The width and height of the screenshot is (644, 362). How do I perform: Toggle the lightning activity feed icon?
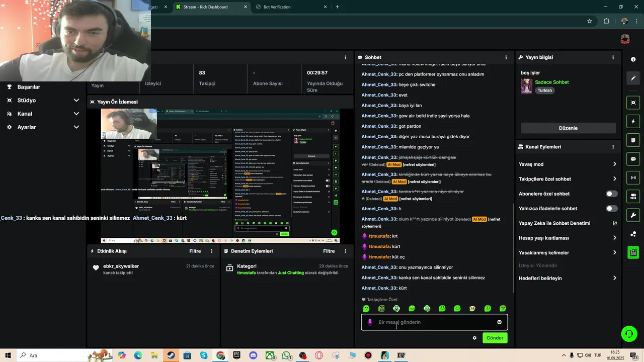633,121
